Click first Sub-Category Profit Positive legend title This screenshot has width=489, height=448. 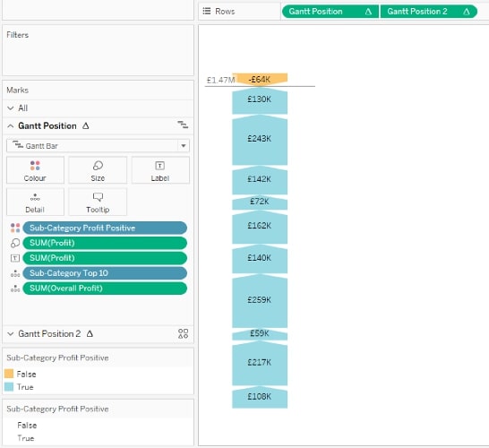(57, 358)
